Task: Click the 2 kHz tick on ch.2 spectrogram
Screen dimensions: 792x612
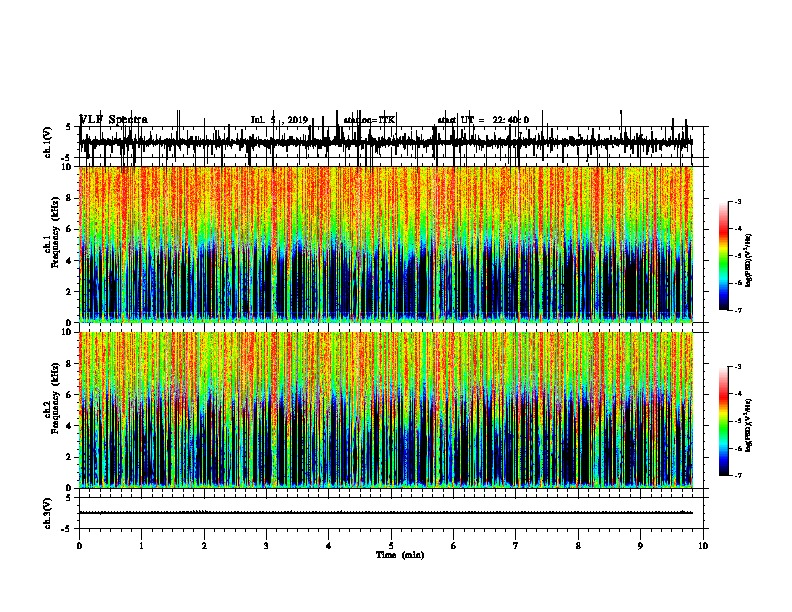Action: (69, 457)
